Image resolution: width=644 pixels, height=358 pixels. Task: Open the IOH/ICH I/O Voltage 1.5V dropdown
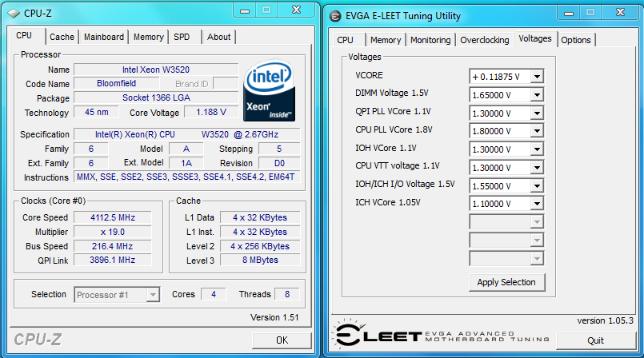coord(537,185)
